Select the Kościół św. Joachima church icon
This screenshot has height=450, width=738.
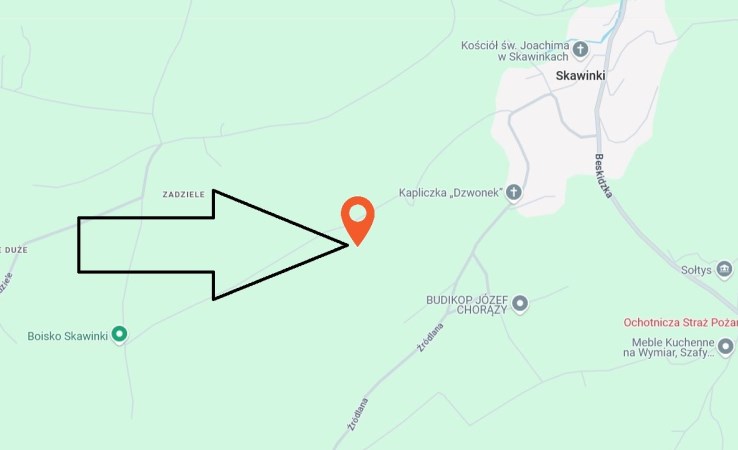pos(580,50)
